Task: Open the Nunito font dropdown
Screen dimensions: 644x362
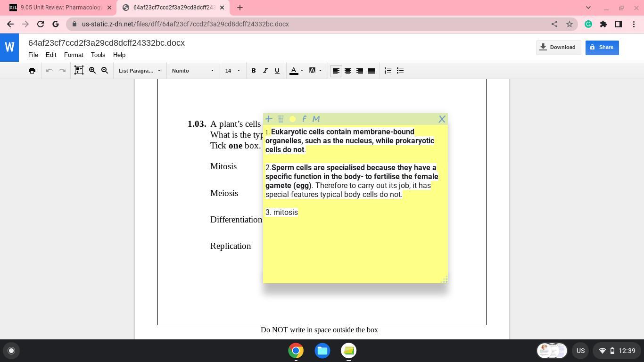Action: pyautogui.click(x=193, y=71)
